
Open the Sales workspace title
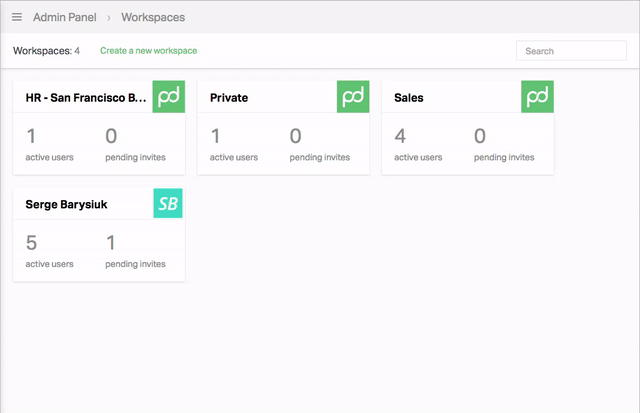click(x=409, y=98)
